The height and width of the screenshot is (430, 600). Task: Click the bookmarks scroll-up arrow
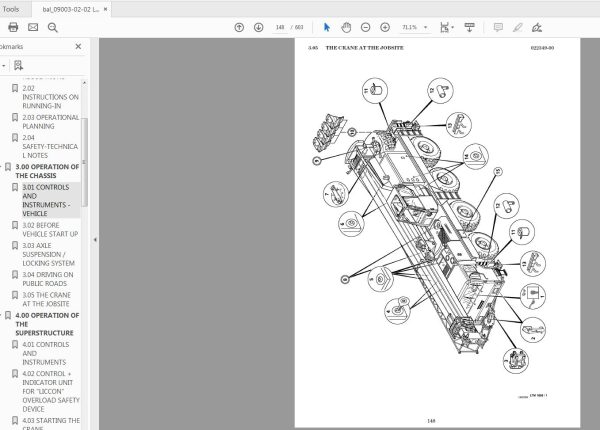click(x=85, y=82)
